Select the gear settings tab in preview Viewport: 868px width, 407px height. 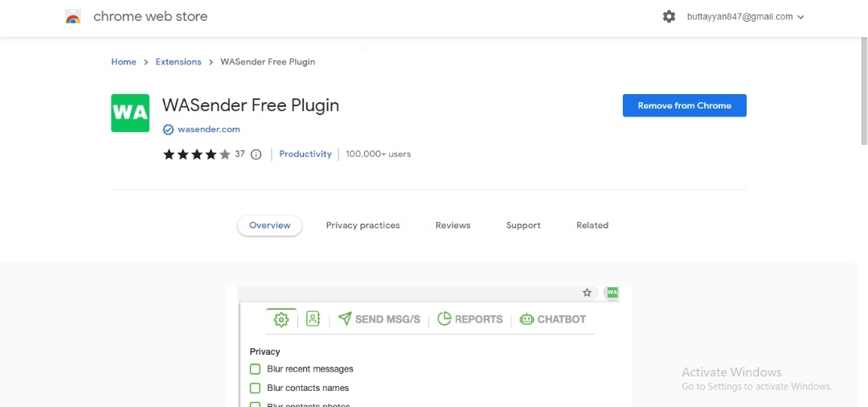pyautogui.click(x=281, y=319)
